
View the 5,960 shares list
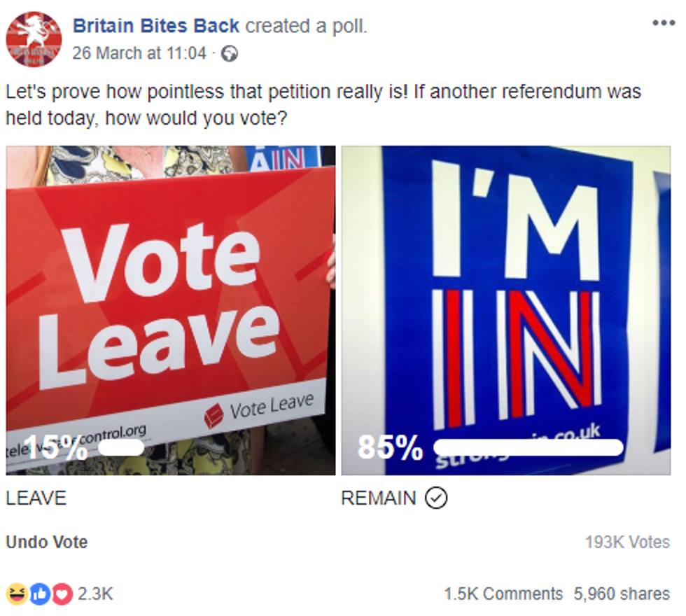click(622, 594)
